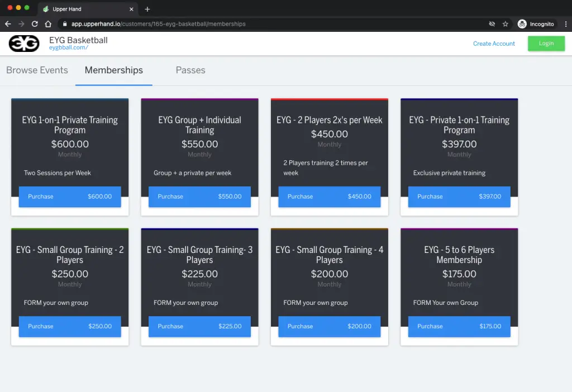Click the address bar URL
The width and height of the screenshot is (572, 392).
(x=158, y=23)
